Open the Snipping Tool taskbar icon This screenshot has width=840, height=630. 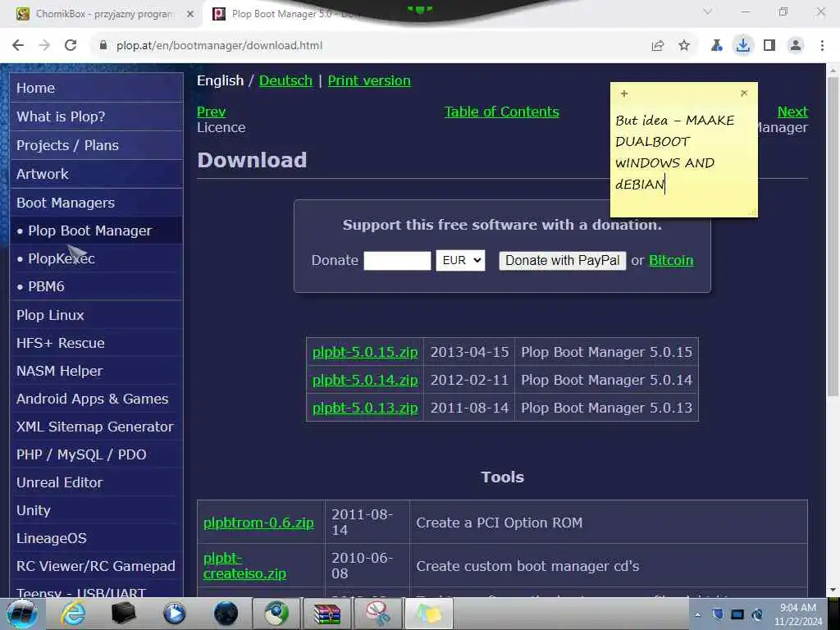pos(378,614)
